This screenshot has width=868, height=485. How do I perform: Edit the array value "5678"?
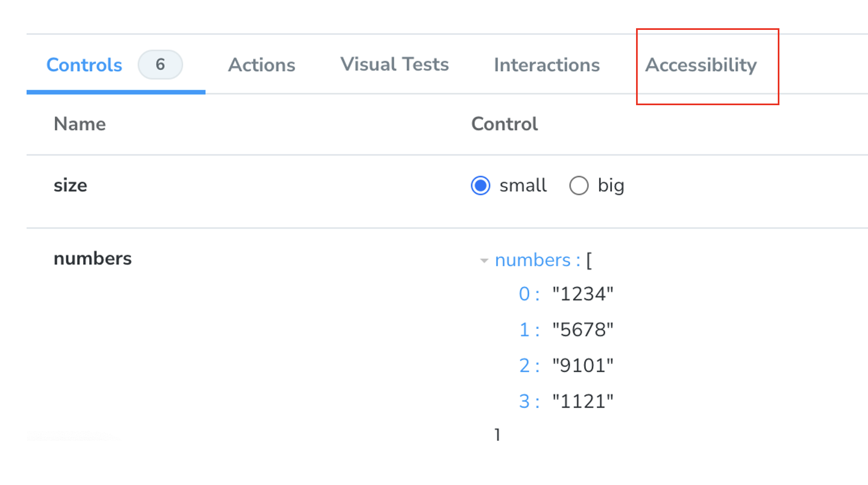click(x=582, y=330)
